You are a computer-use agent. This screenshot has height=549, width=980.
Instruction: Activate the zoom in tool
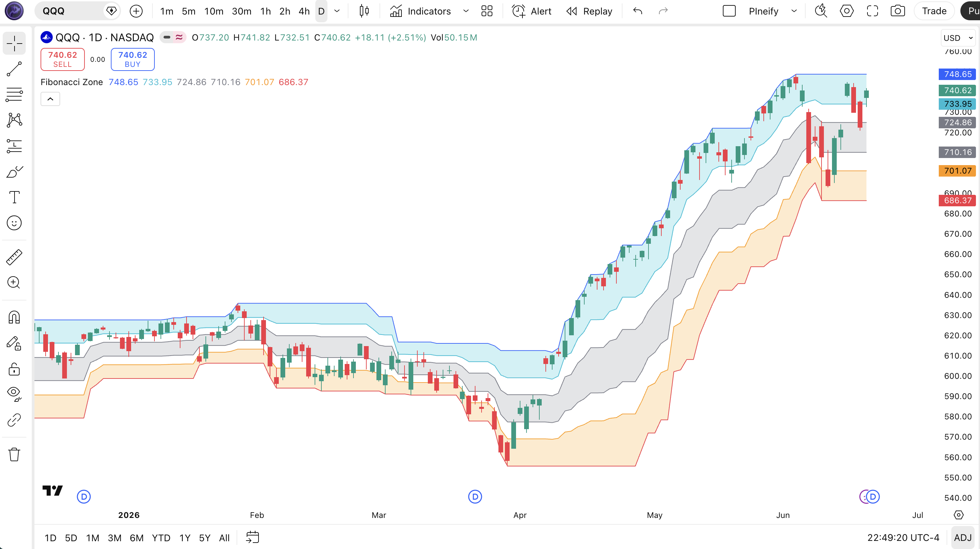click(14, 283)
